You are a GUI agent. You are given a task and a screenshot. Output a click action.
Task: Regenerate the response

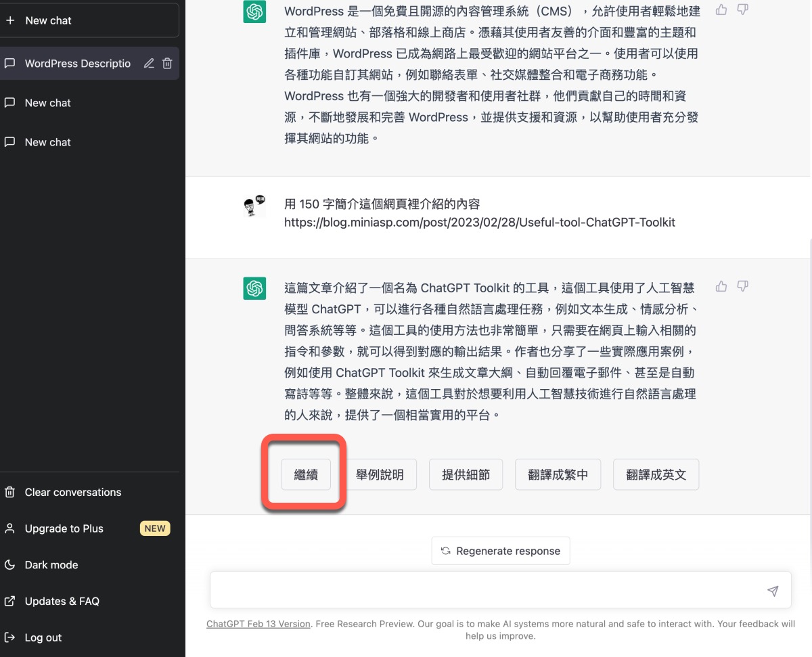(501, 551)
